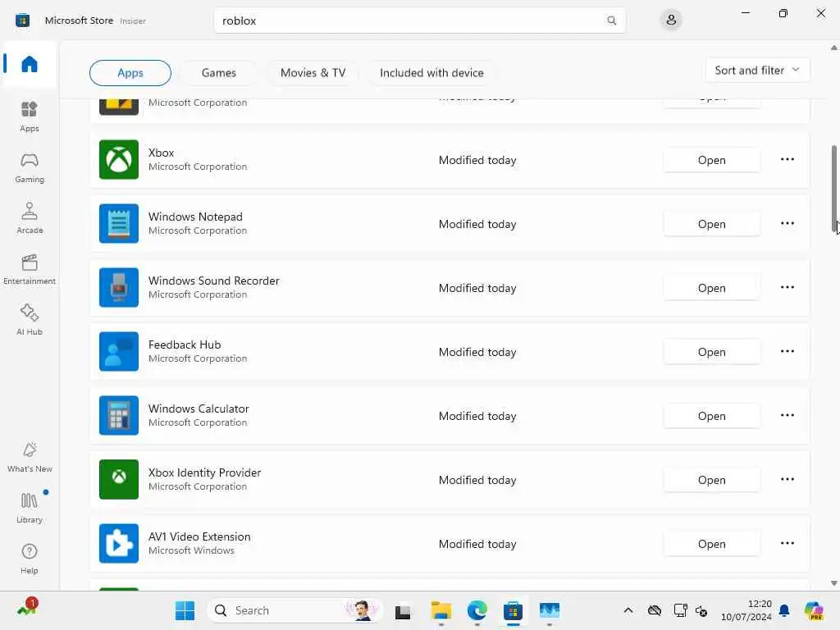This screenshot has width=840, height=630.
Task: Go to the Home sidebar icon
Action: coord(30,64)
